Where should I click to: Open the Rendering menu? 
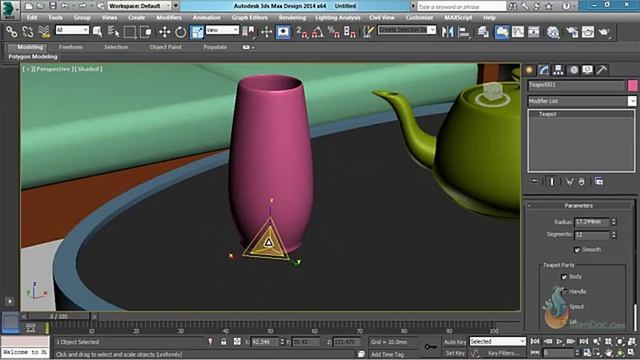tap(292, 18)
